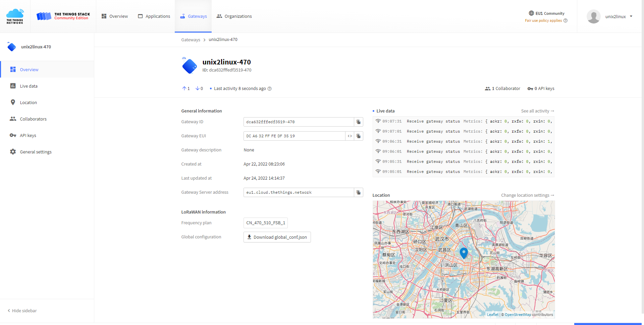The height and width of the screenshot is (325, 644).
Task: Click the fair use policy help icon
Action: click(566, 20)
